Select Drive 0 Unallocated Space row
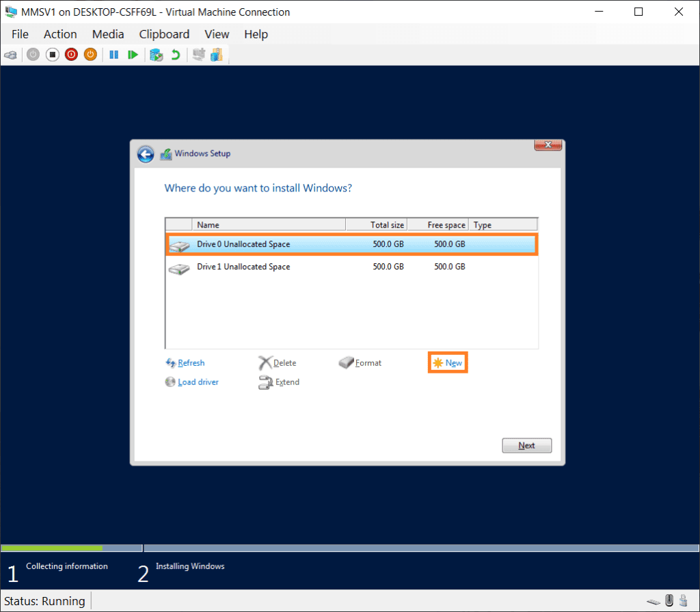The width and height of the screenshot is (700, 612). tap(352, 244)
